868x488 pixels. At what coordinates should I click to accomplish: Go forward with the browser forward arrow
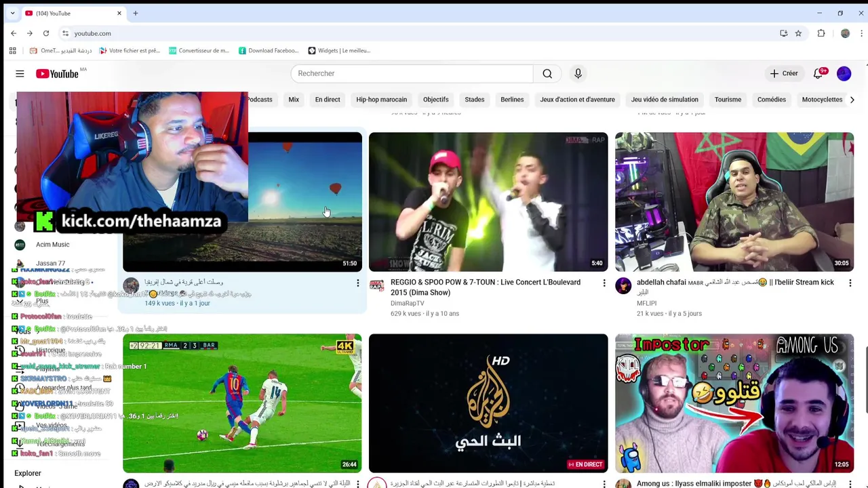[30, 33]
